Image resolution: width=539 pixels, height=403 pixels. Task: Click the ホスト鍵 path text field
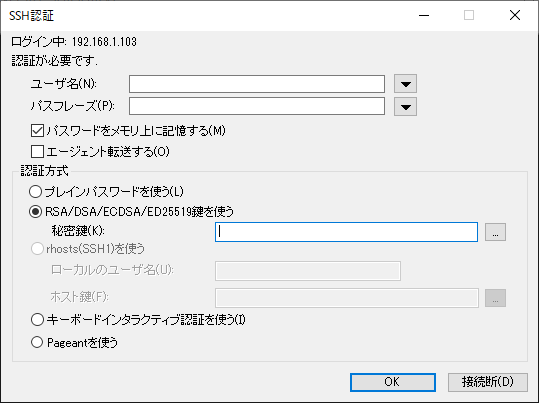347,298
